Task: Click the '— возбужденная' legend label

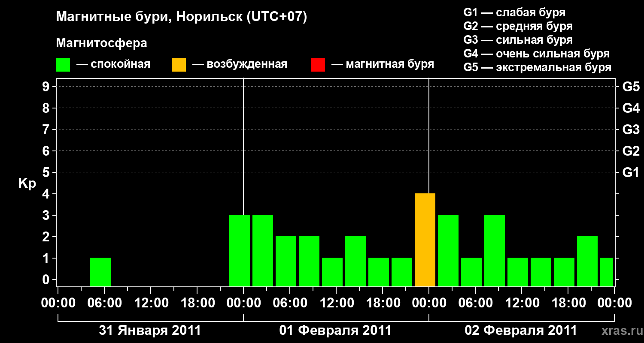Action: click(240, 64)
